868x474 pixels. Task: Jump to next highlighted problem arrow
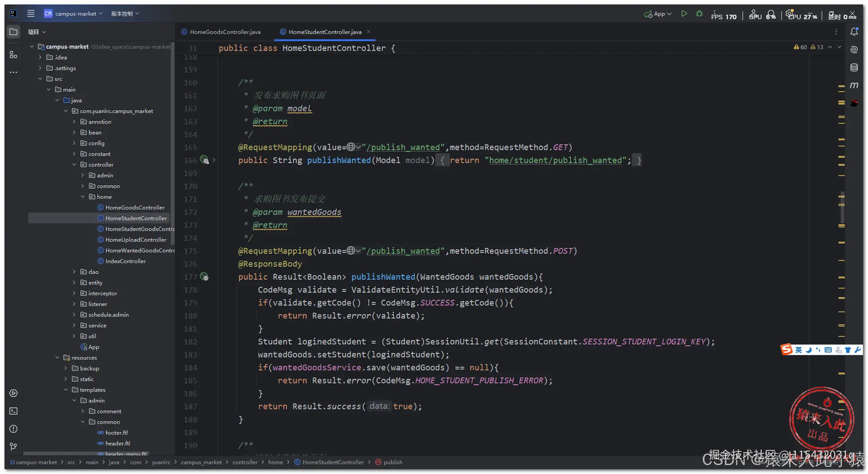[839, 47]
